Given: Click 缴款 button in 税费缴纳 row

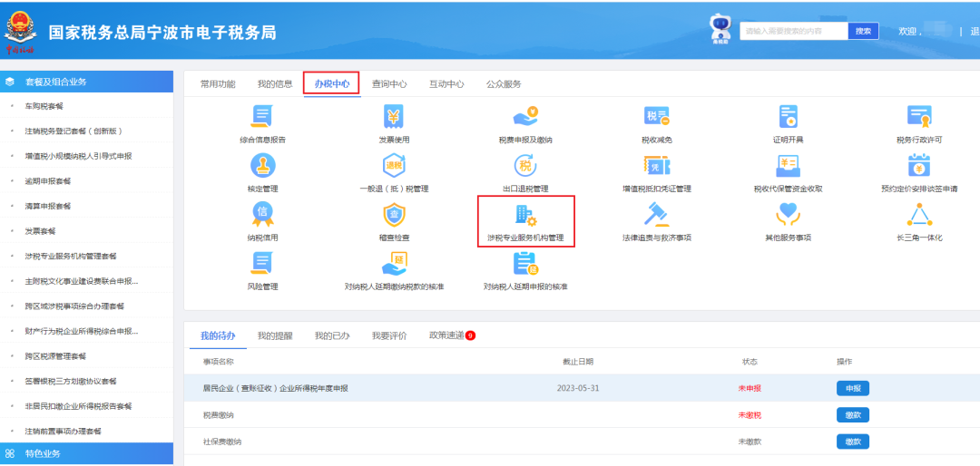Looking at the screenshot, I should pos(852,415).
